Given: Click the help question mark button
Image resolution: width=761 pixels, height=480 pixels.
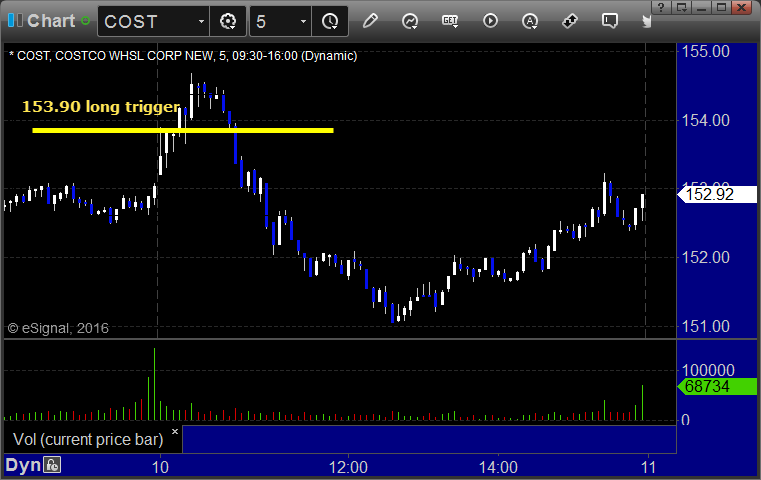Looking at the screenshot, I should pyautogui.click(x=661, y=7).
